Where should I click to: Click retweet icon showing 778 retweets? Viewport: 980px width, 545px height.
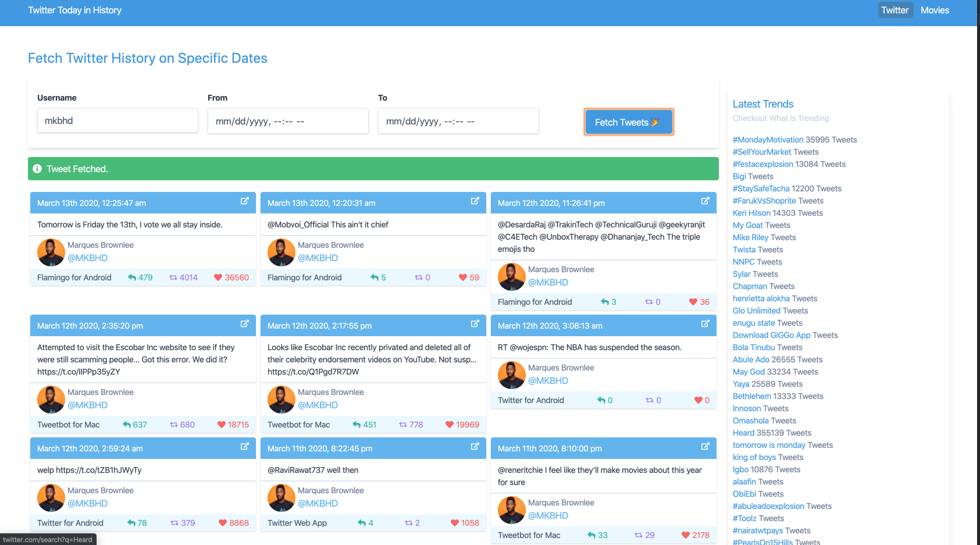pos(403,425)
